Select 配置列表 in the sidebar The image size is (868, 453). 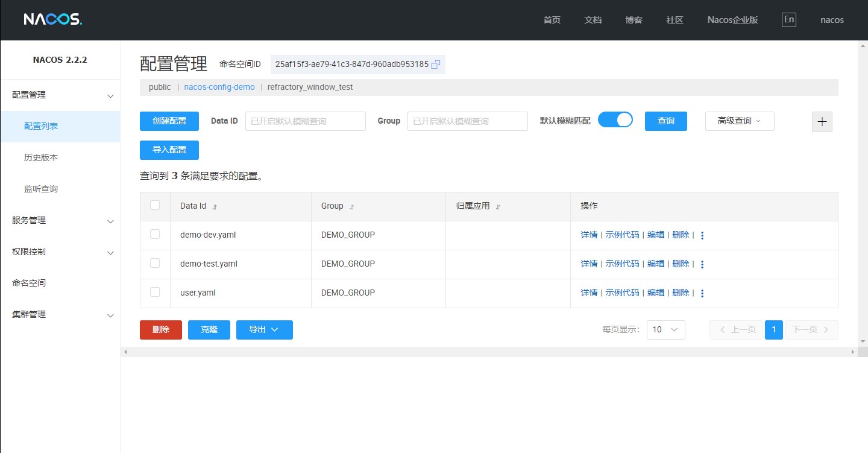[60, 127]
